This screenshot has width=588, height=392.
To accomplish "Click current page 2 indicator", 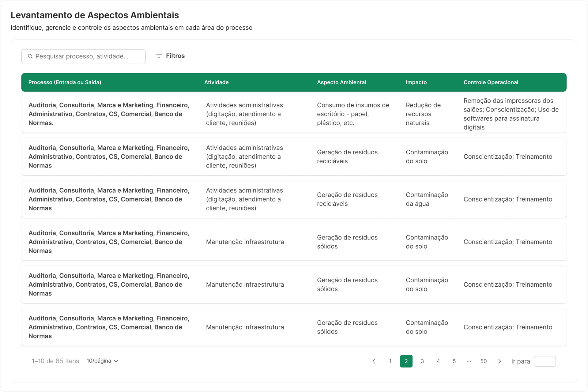I will click(x=406, y=361).
